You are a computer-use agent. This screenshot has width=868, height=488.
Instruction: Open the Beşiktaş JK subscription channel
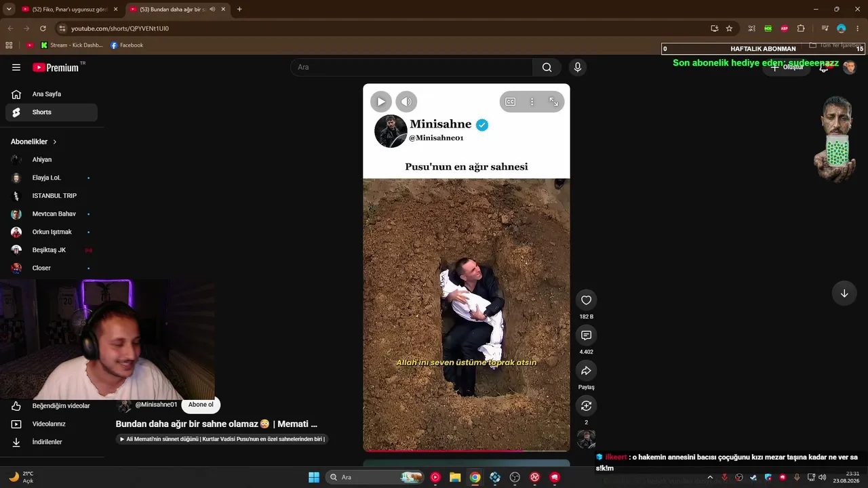pyautogui.click(x=52, y=250)
